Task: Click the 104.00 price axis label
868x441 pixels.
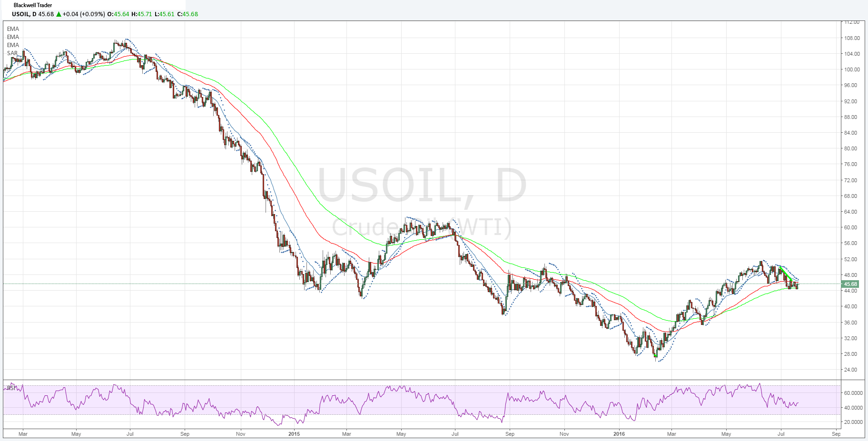Action: pos(852,54)
